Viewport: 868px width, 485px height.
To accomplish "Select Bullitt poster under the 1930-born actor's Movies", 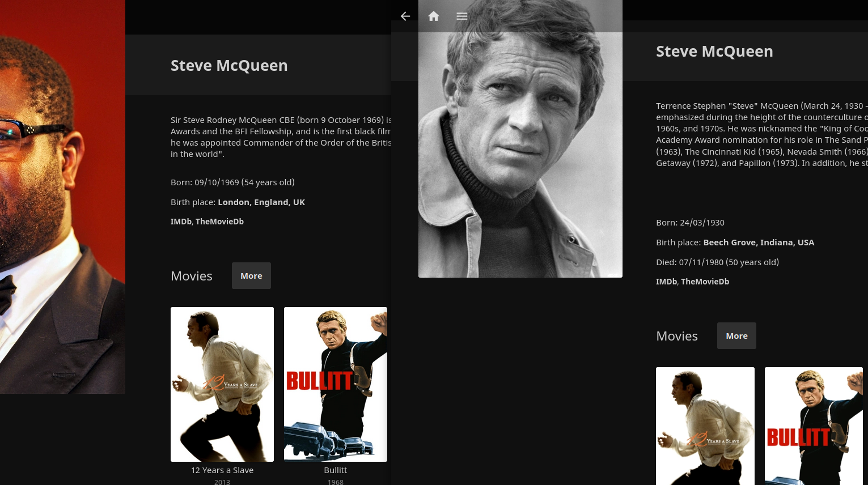I will pyautogui.click(x=814, y=425).
